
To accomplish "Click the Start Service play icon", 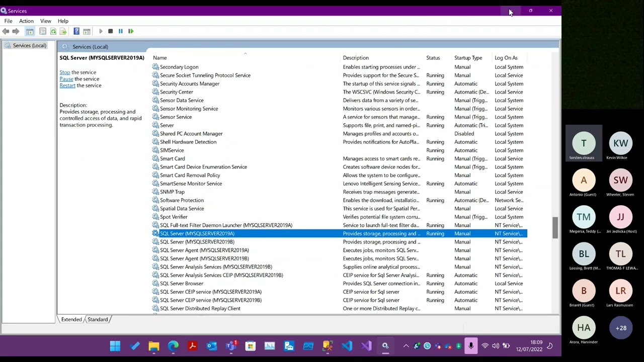I will [x=100, y=31].
